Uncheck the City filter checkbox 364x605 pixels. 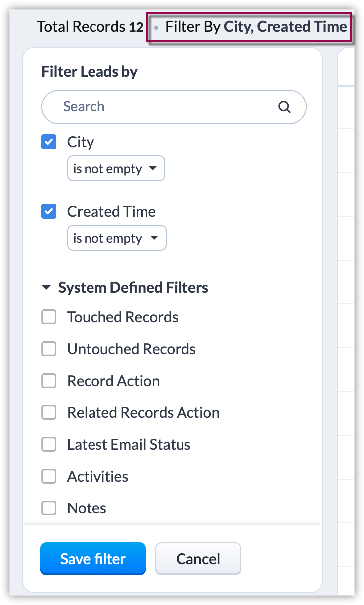pyautogui.click(x=49, y=143)
